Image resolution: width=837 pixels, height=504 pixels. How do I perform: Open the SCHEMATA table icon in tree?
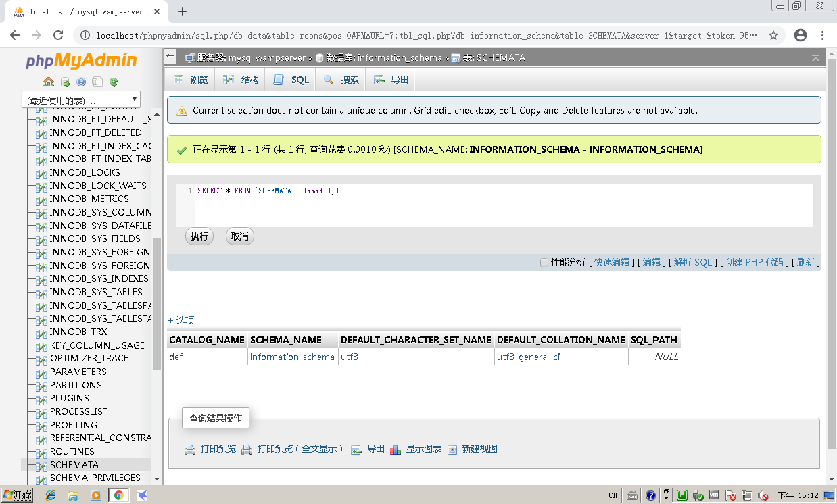click(x=41, y=465)
